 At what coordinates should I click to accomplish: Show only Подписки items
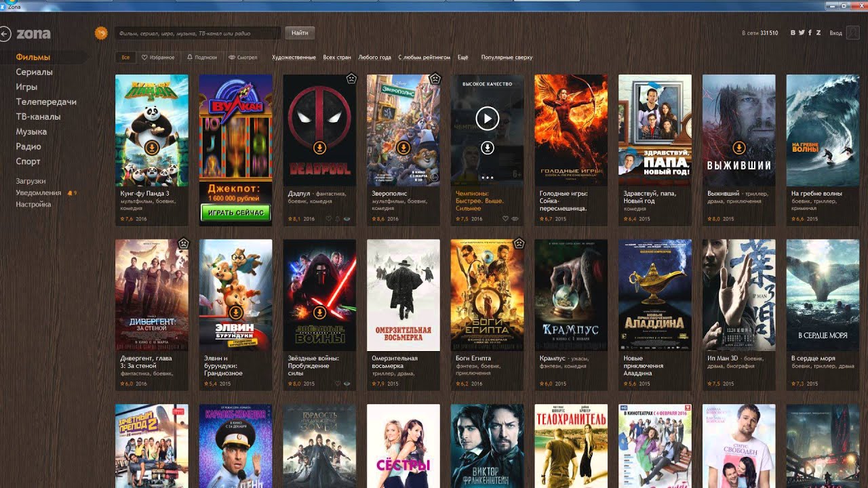(202, 58)
